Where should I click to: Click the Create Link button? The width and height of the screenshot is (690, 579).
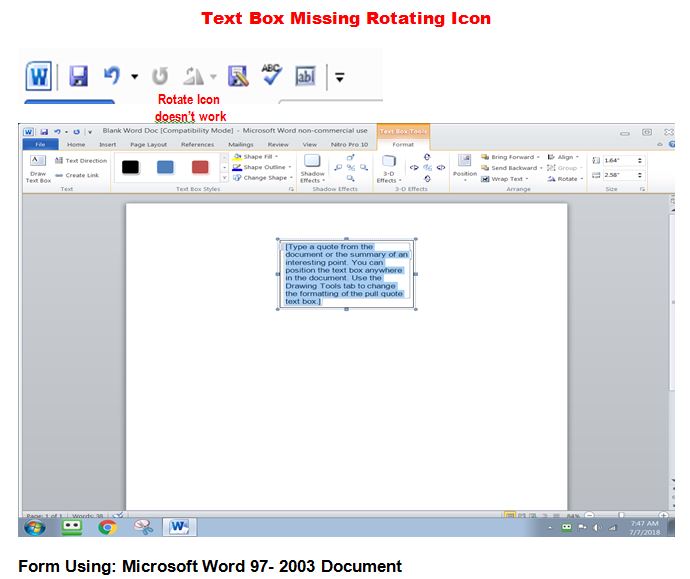pos(77,175)
